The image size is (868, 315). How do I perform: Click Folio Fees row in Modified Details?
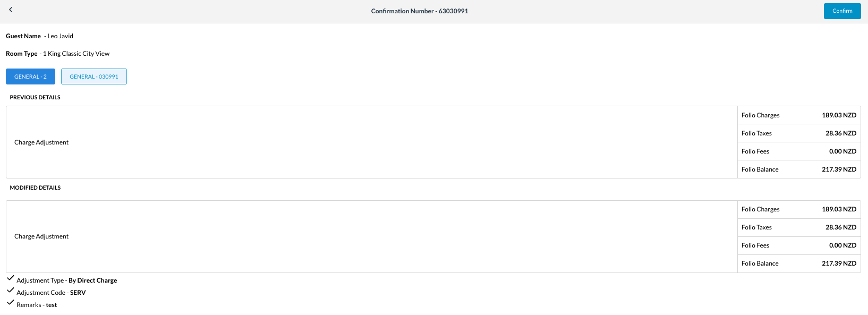pyautogui.click(x=798, y=245)
